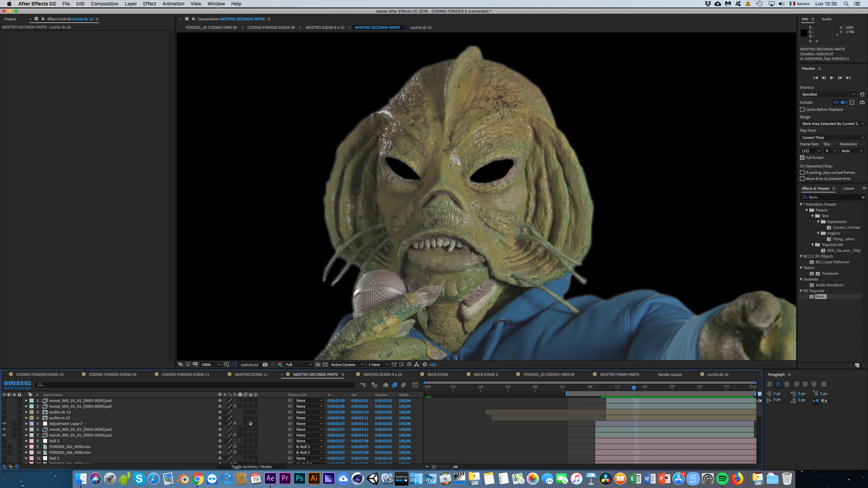This screenshot has width=868, height=488.
Task: Click the blue current-time indicator marker
Action: (634, 387)
